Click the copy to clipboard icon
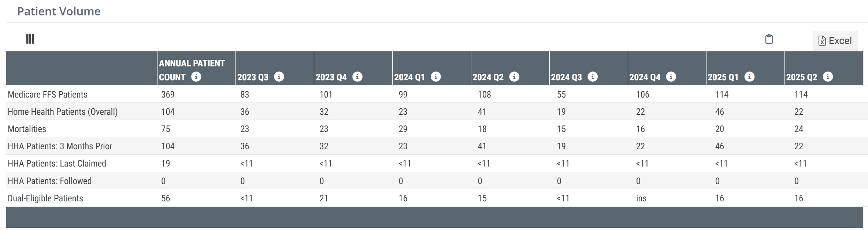Screen dimensions: 868x230 tap(769, 39)
